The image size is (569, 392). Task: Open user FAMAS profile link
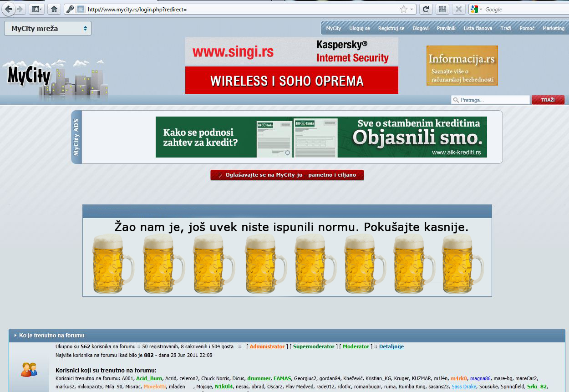click(x=282, y=378)
